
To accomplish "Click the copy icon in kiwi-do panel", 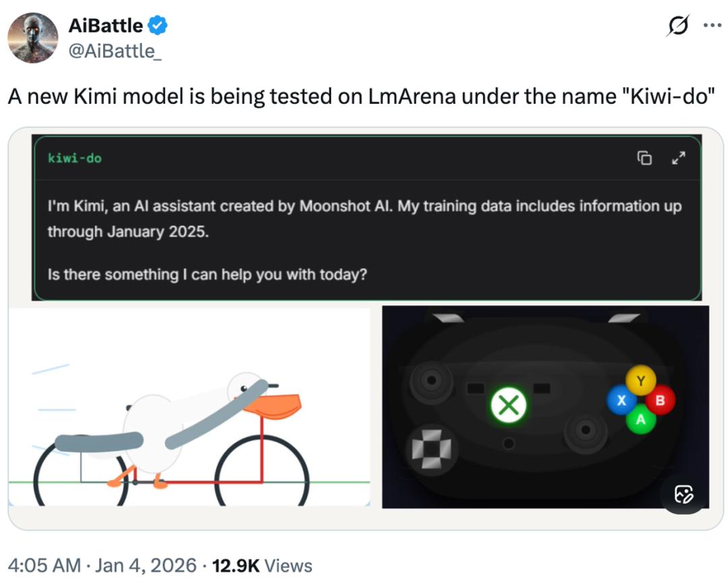I will 644,158.
